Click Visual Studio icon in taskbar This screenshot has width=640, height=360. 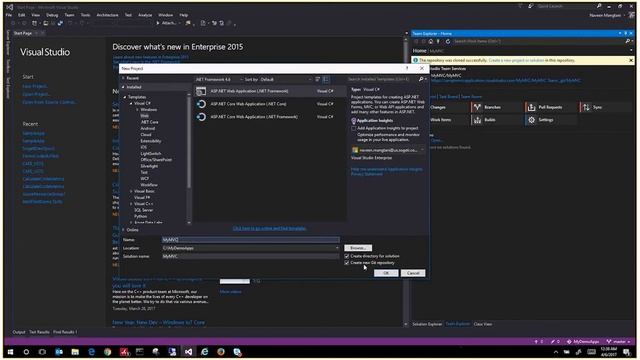[188, 352]
